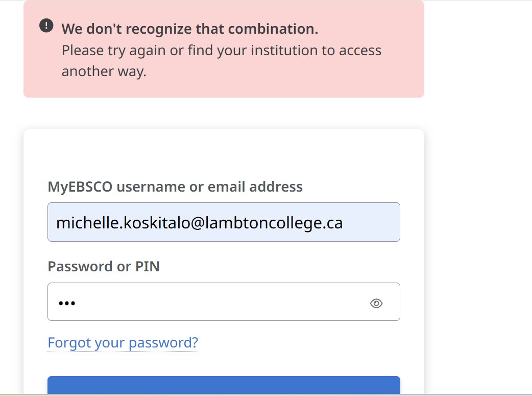
Task: Open the Forgot your password link
Action: click(123, 342)
